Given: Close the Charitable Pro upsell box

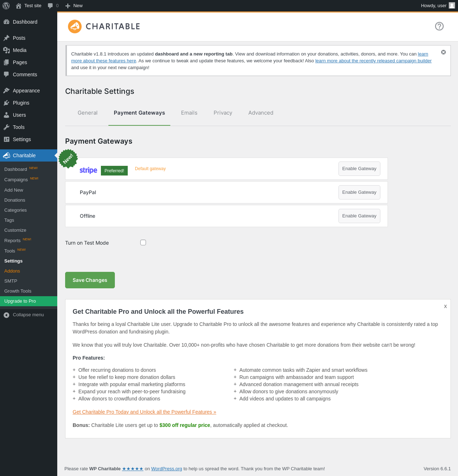Looking at the screenshot, I should click(x=445, y=306).
